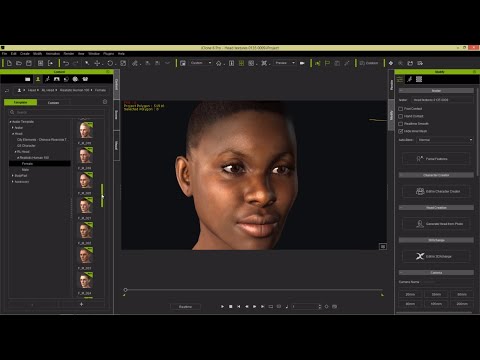480x360 pixels.
Task: Click Generate Head from Photo button
Action: [436, 224]
